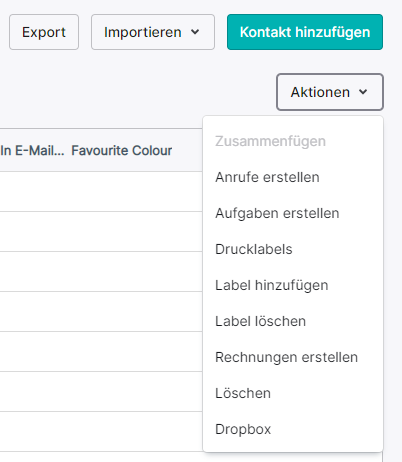Click the Export button
Image resolution: width=402 pixels, height=462 pixels.
44,32
